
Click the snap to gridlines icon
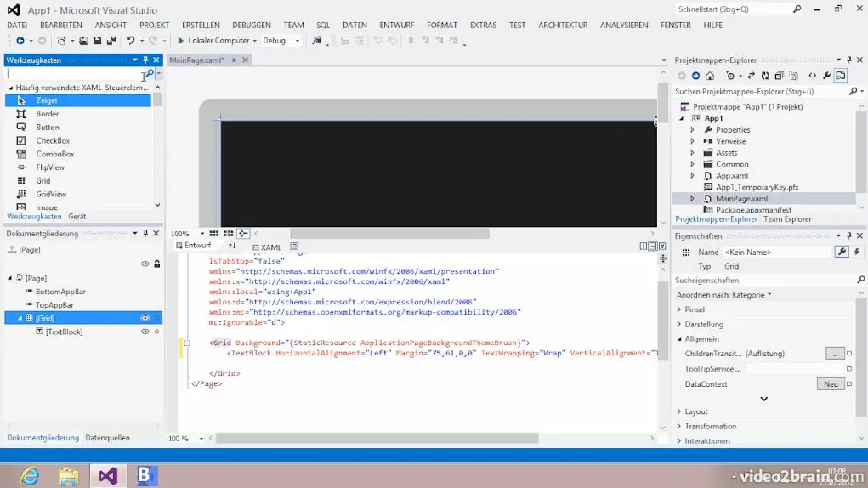[229, 234]
